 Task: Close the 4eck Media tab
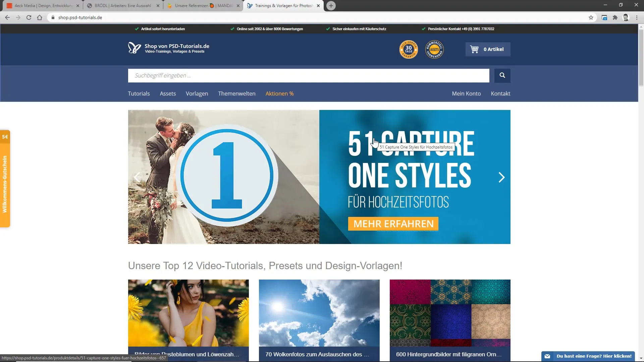tap(78, 6)
